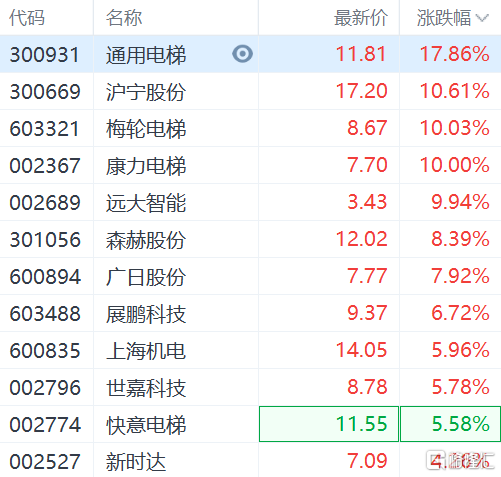Toggle sort arrow on 涨跌幅 column
The height and width of the screenshot is (477, 501).
pos(482,18)
